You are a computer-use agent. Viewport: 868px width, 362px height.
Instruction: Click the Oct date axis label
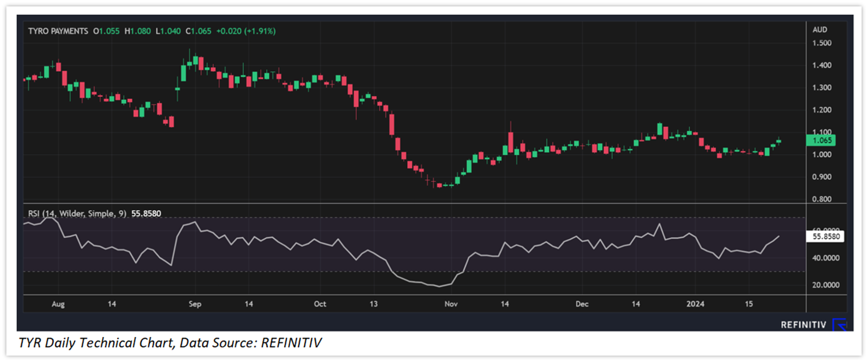point(320,304)
